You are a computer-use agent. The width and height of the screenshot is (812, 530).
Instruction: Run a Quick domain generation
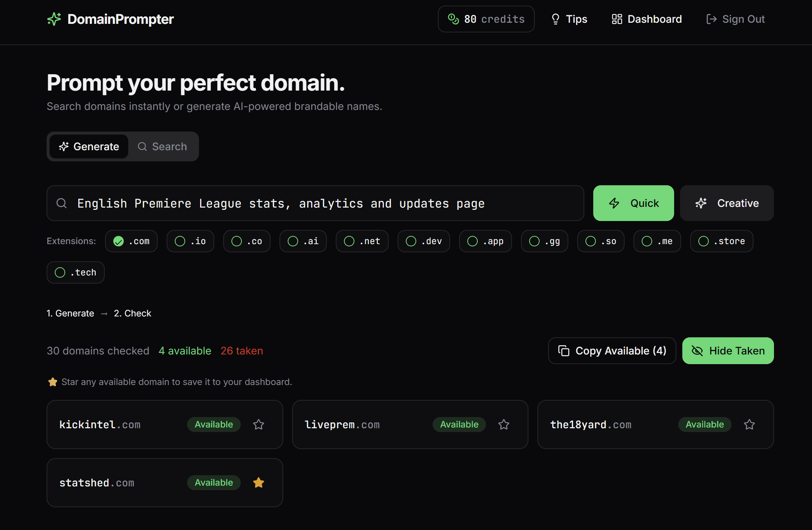pyautogui.click(x=634, y=203)
